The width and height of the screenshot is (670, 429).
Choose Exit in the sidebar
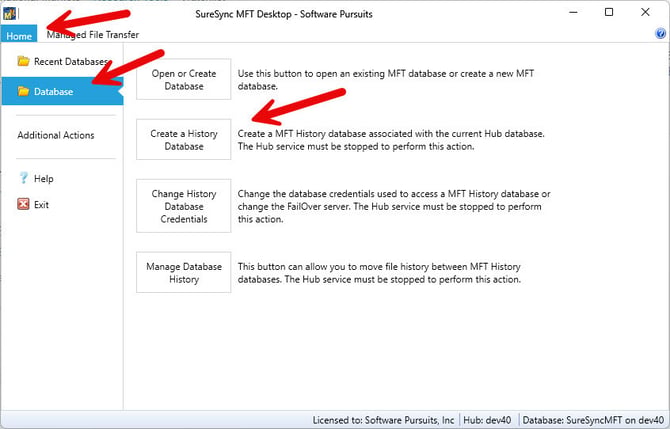click(33, 204)
